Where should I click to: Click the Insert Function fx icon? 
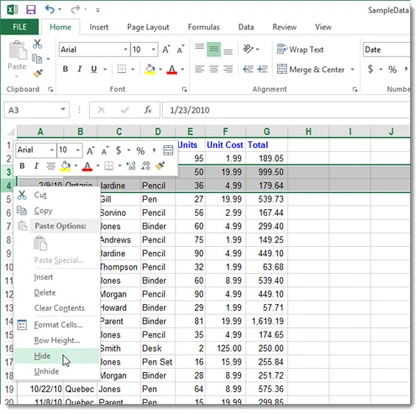[x=148, y=110]
